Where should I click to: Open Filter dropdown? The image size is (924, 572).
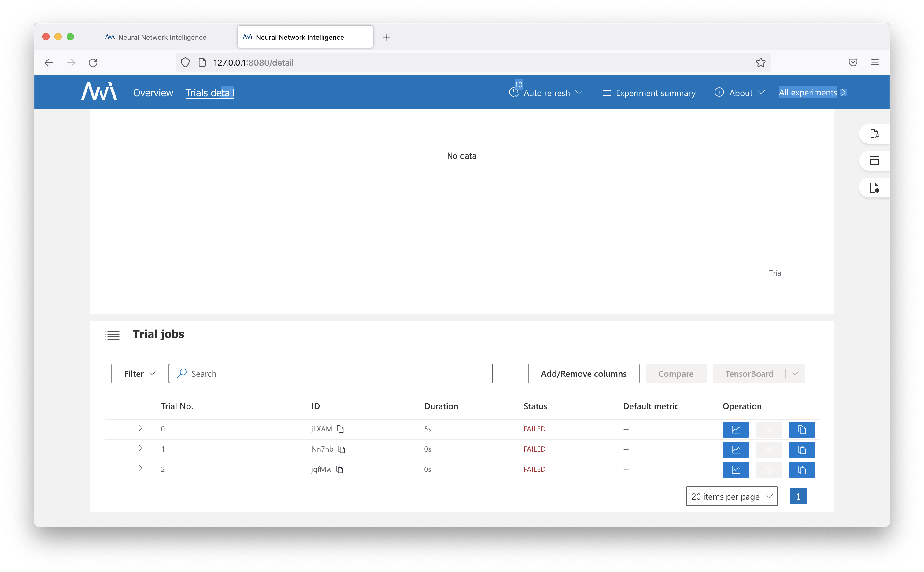(x=140, y=373)
